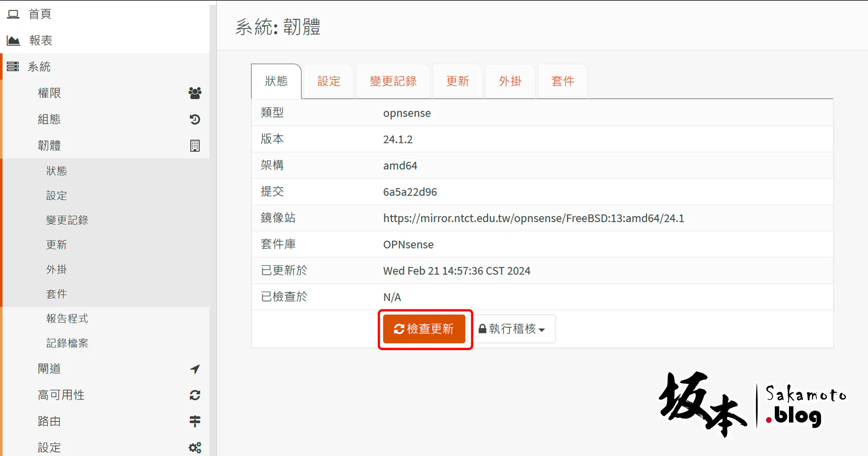Click the chart icon next to 報表
This screenshot has width=868, height=456.
14,40
